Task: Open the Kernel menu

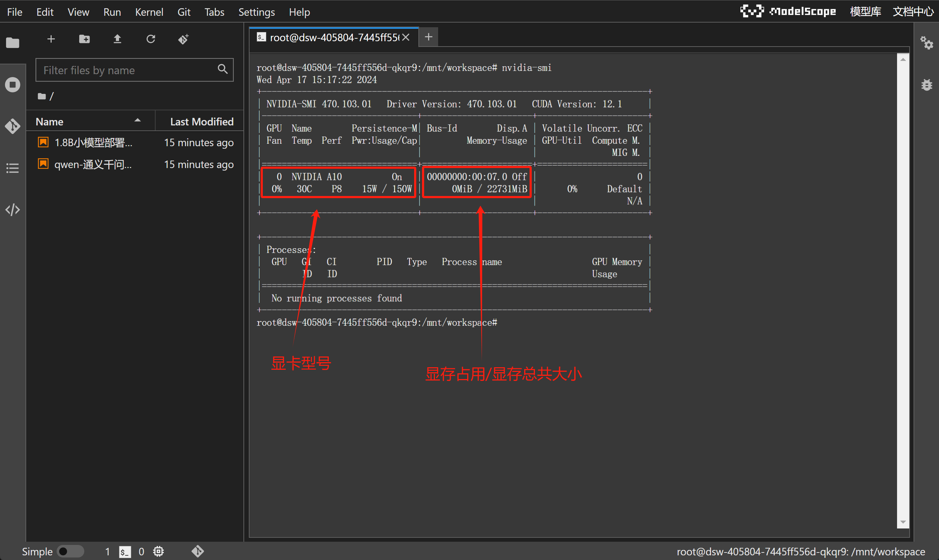Action: click(x=149, y=12)
